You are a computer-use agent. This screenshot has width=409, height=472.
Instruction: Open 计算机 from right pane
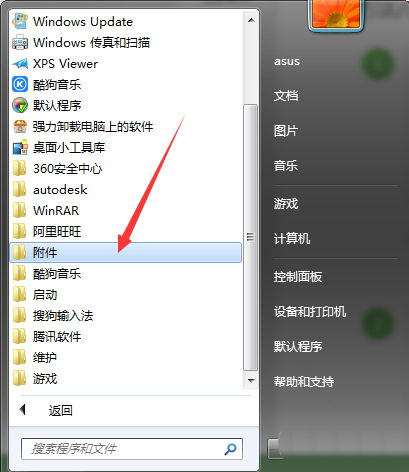point(292,239)
